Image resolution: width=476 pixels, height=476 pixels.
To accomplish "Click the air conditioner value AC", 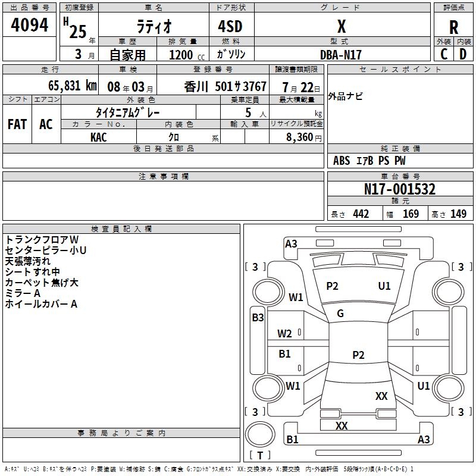I will (x=46, y=124).
